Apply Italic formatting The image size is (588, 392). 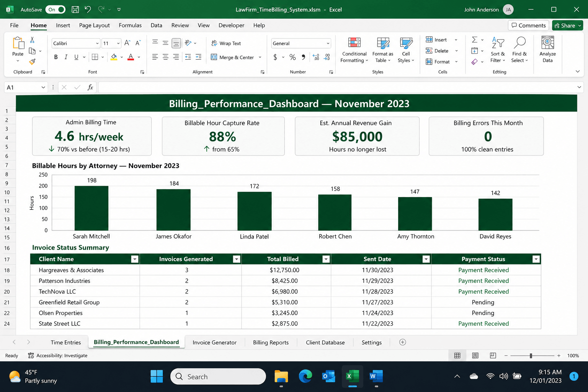[x=66, y=57]
